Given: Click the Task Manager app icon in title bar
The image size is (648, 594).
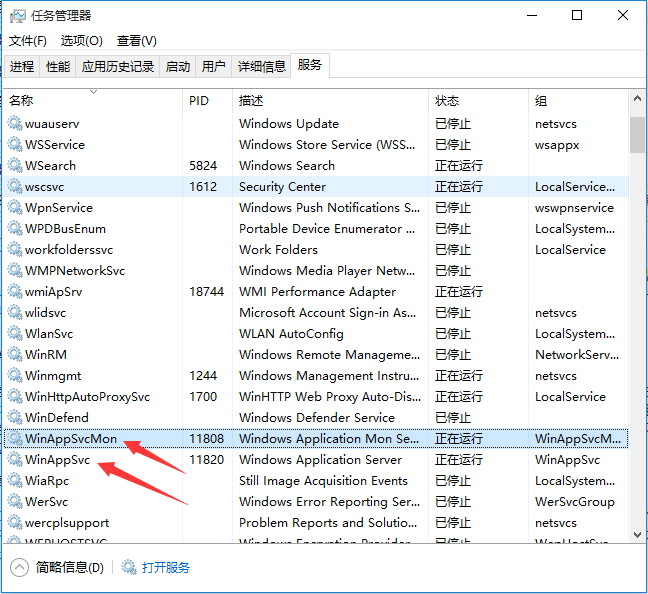Looking at the screenshot, I should pos(17,16).
